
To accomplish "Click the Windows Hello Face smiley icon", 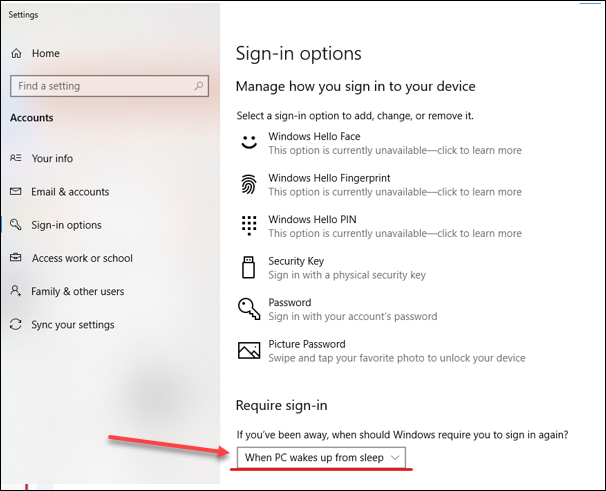I will 249,142.
